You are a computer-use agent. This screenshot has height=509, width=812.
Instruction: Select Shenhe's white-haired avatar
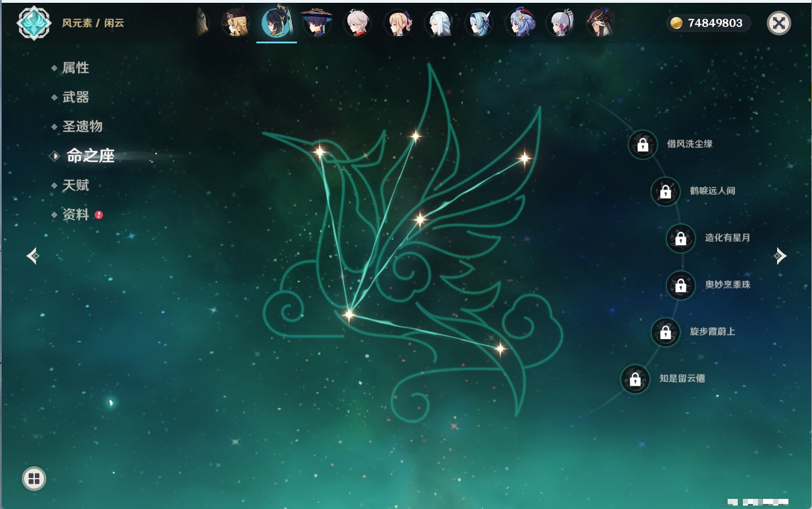tap(439, 24)
